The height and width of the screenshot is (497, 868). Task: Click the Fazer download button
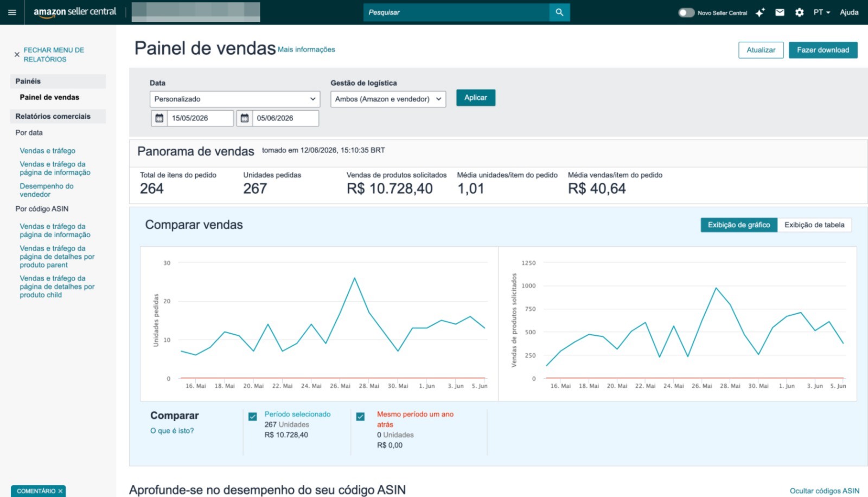(x=823, y=50)
